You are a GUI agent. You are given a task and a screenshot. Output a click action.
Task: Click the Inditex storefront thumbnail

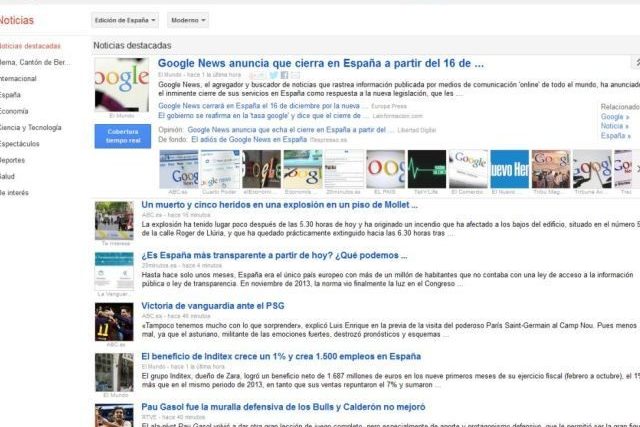(x=114, y=373)
